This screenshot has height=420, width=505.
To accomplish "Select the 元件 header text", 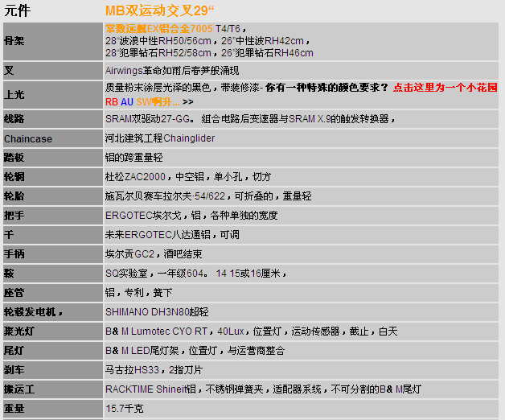I will 18,10.
